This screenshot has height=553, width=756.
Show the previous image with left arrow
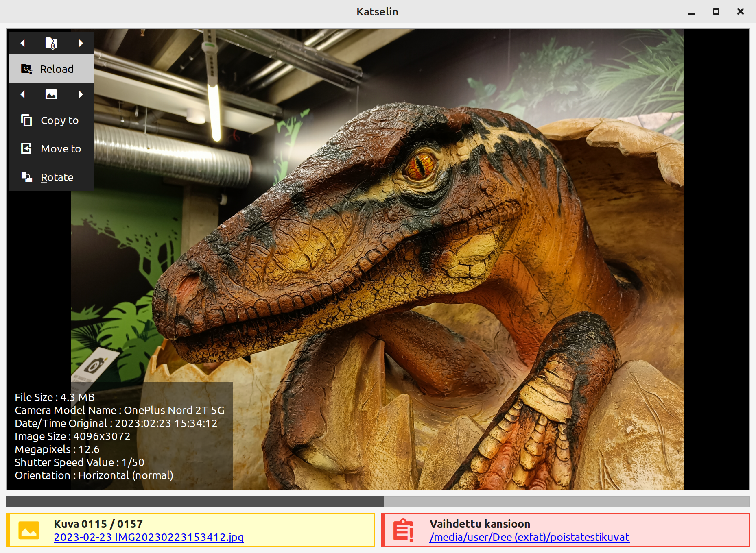pyautogui.click(x=23, y=94)
